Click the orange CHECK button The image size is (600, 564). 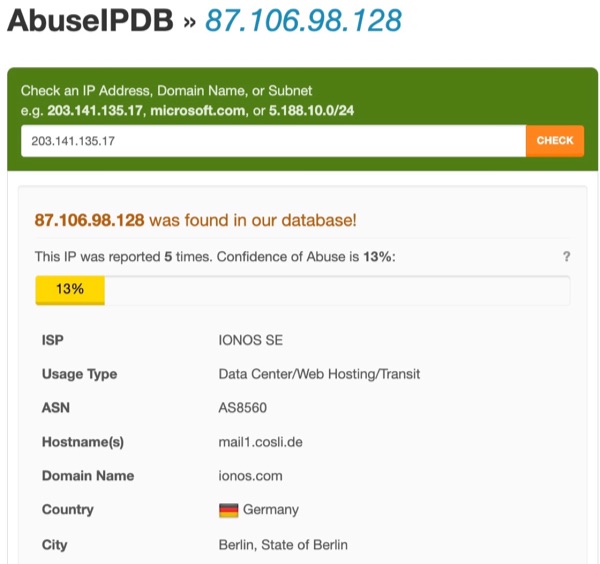click(555, 141)
